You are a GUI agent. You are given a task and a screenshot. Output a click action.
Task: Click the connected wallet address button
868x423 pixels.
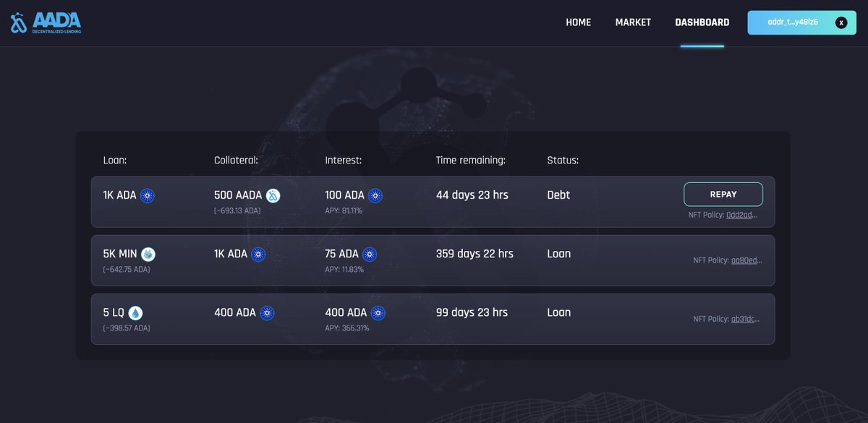point(801,22)
